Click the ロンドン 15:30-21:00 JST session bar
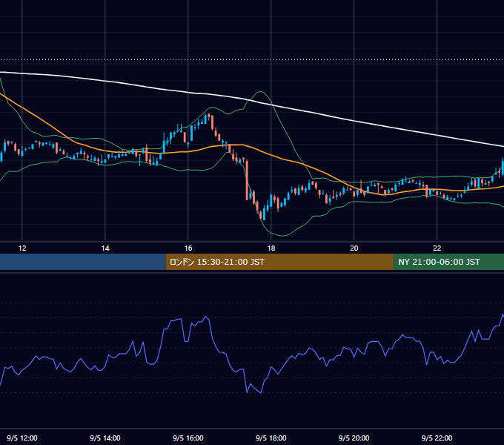This screenshot has width=504, height=445. click(279, 262)
